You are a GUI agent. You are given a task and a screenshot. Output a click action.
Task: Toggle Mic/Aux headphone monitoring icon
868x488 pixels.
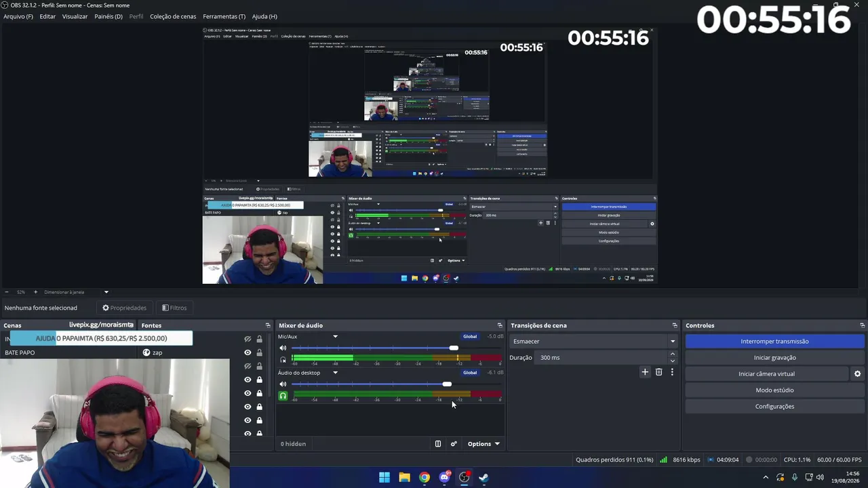coord(283,359)
